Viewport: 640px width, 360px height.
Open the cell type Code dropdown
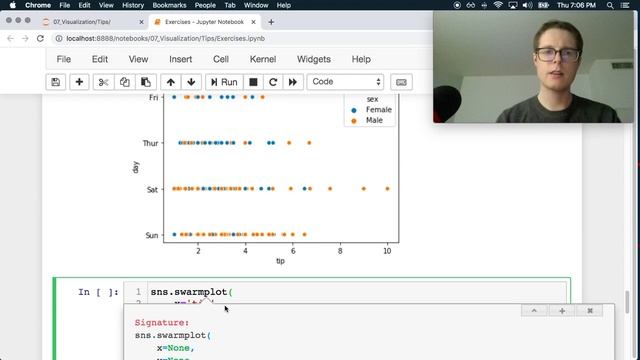pos(345,82)
